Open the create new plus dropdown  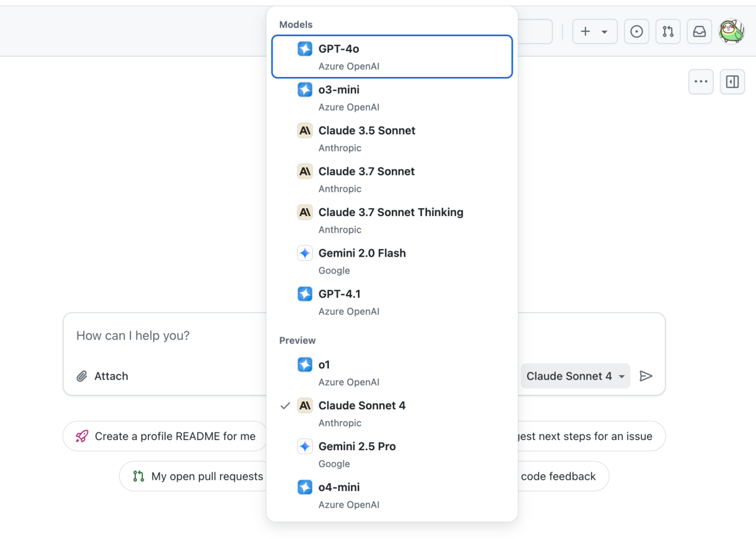[x=595, y=32]
